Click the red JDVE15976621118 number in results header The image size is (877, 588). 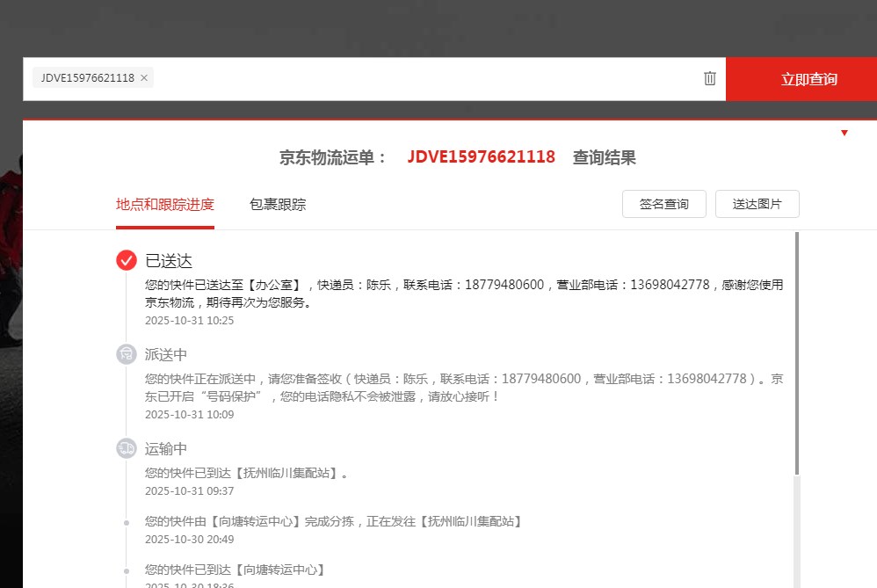[481, 157]
